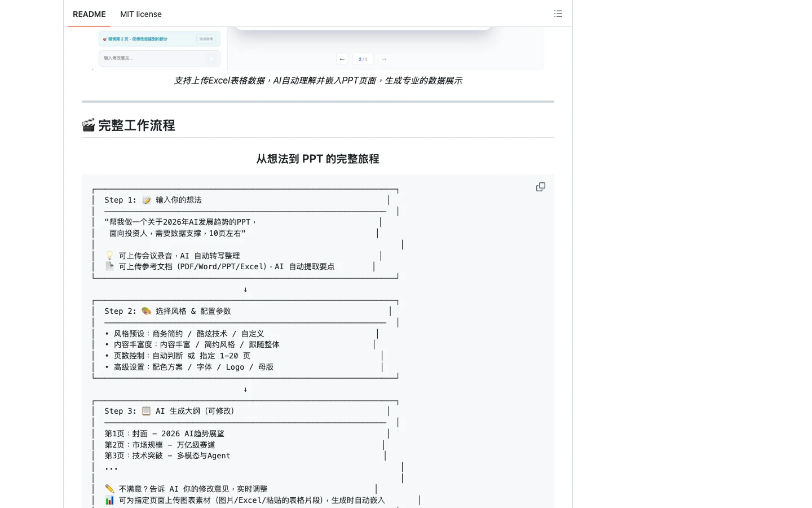The height and width of the screenshot is (508, 812).
Task: Click the next page arrow in the screenshot
Action: coord(384,59)
